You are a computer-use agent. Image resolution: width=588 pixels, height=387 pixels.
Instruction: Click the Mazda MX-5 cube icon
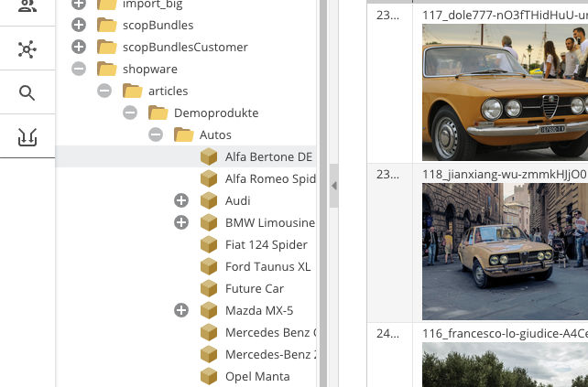pyautogui.click(x=209, y=310)
